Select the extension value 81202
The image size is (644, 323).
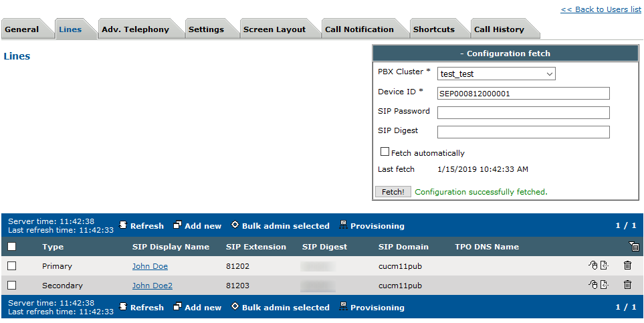coord(237,266)
